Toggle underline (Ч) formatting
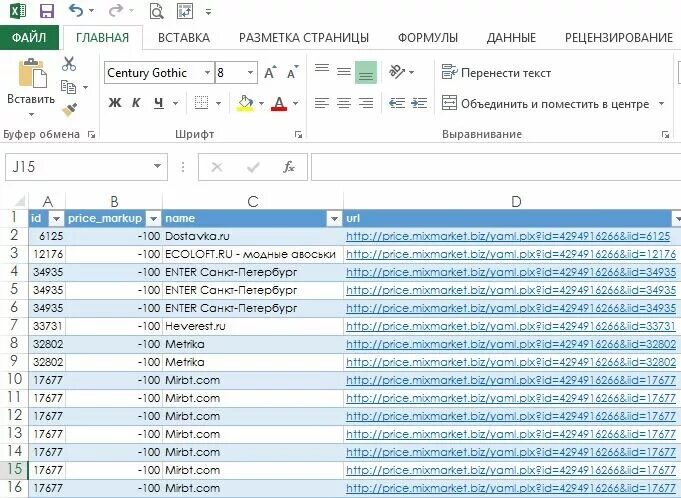 click(x=159, y=103)
